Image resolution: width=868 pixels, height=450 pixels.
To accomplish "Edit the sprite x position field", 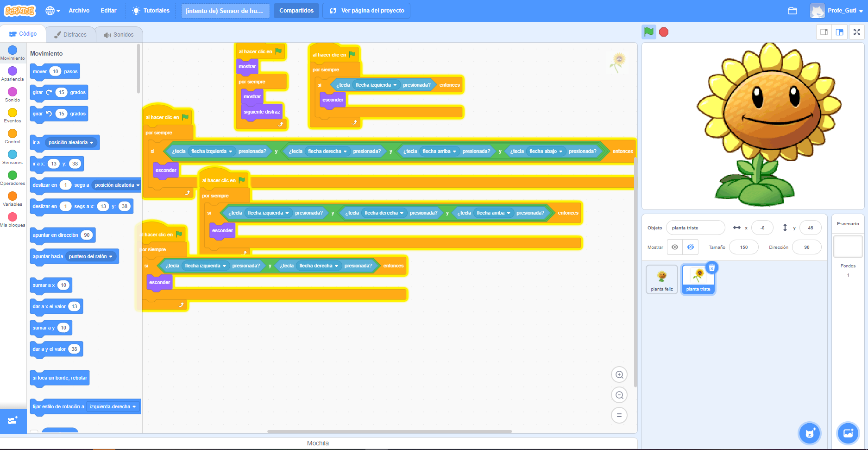I will pos(762,228).
